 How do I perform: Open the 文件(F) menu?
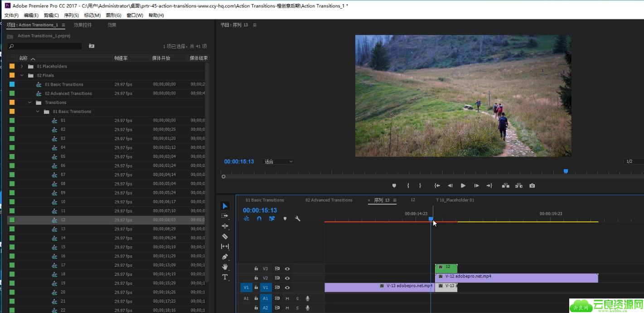[x=11, y=15]
